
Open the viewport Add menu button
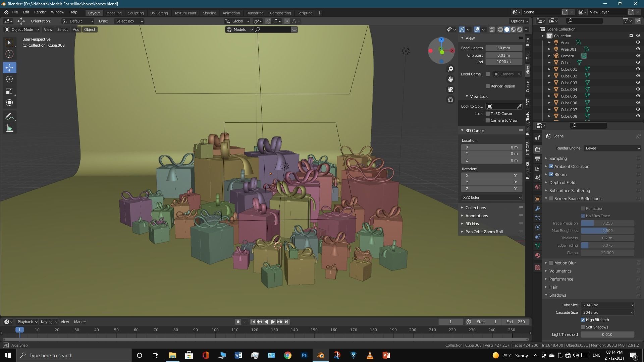click(76, 29)
